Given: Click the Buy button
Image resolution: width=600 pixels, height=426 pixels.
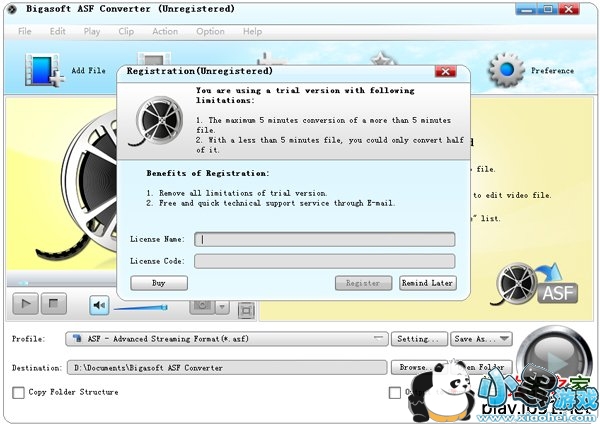Looking at the screenshot, I should pyautogui.click(x=159, y=283).
